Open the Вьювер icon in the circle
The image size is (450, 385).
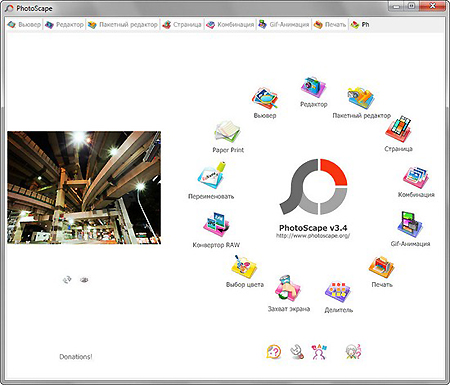(265, 99)
